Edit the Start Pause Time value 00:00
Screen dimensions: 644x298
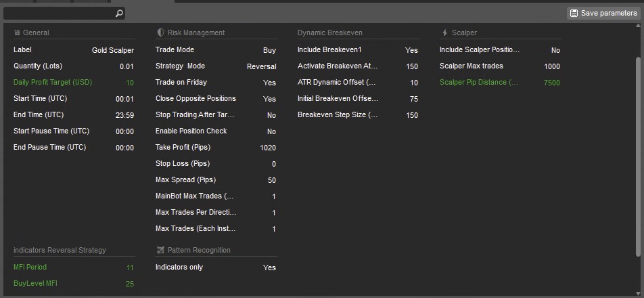pos(125,131)
